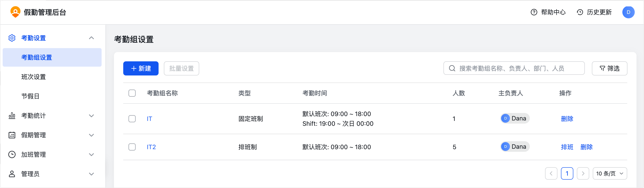Expand the 考勤统计 menu chevron
Screen dimensions: 644x188
(x=91, y=116)
